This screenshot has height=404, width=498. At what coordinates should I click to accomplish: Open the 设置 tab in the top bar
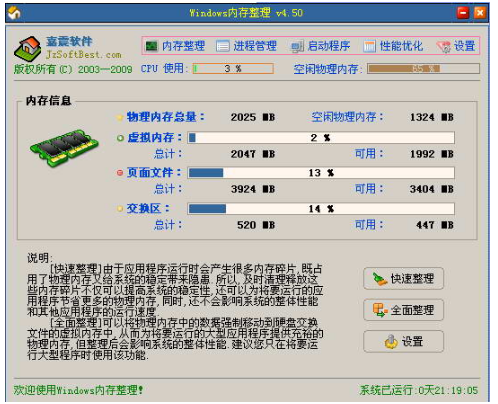tap(456, 46)
